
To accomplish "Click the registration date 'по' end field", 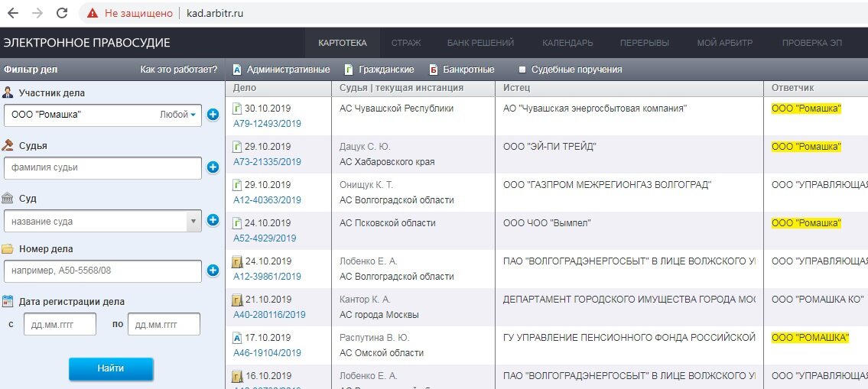I will pyautogui.click(x=164, y=324).
